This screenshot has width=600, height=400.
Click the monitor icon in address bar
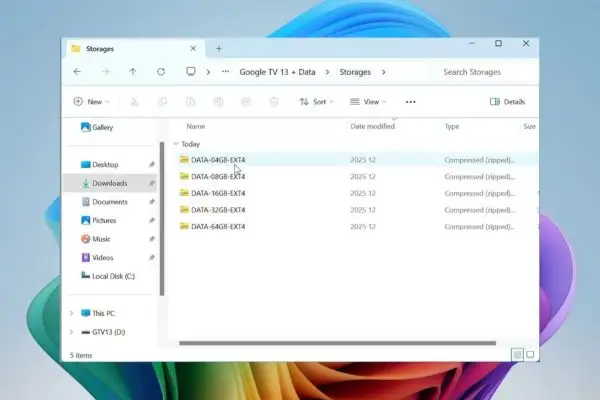(191, 72)
